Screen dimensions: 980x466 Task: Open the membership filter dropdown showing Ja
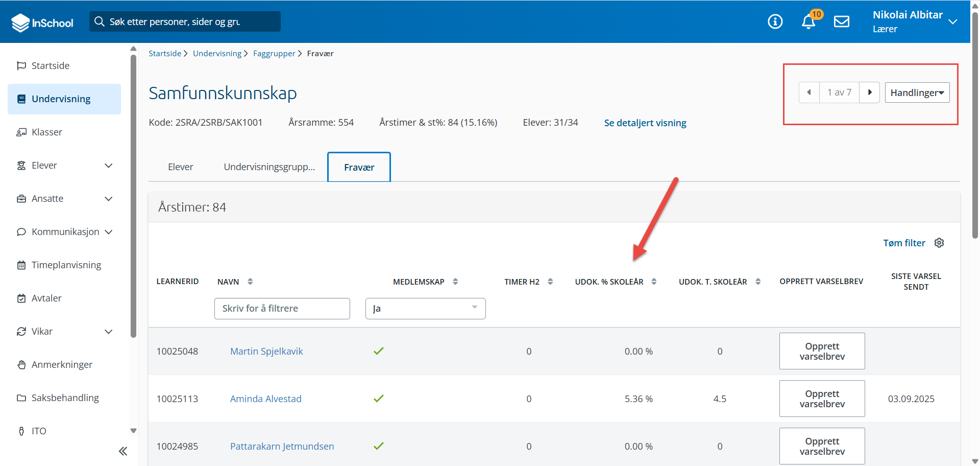(426, 309)
